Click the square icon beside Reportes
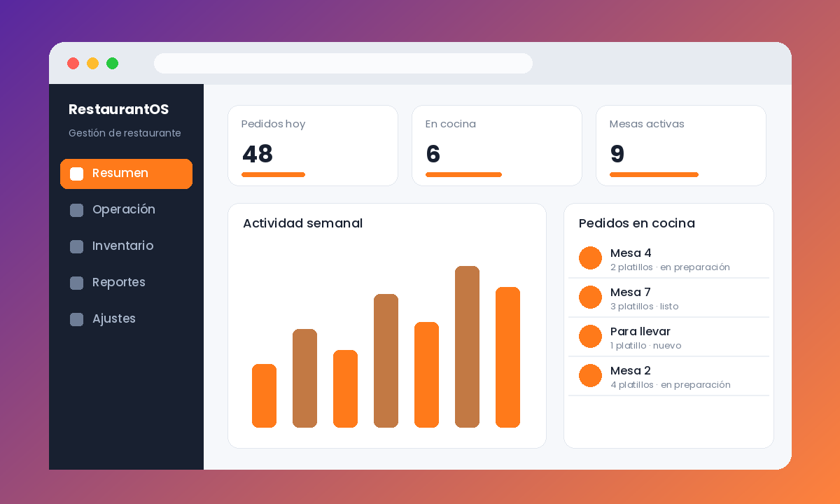The height and width of the screenshot is (504, 840). (x=77, y=283)
